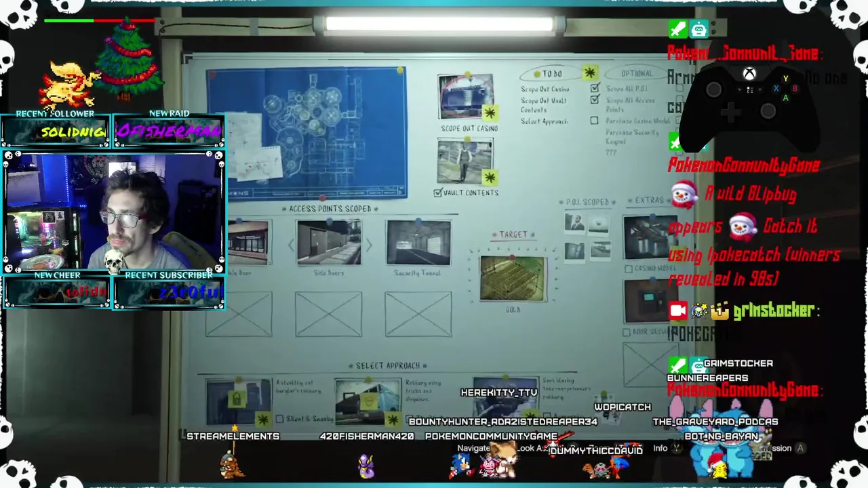Click the Optional header label
868x488 pixels.
[x=637, y=73]
